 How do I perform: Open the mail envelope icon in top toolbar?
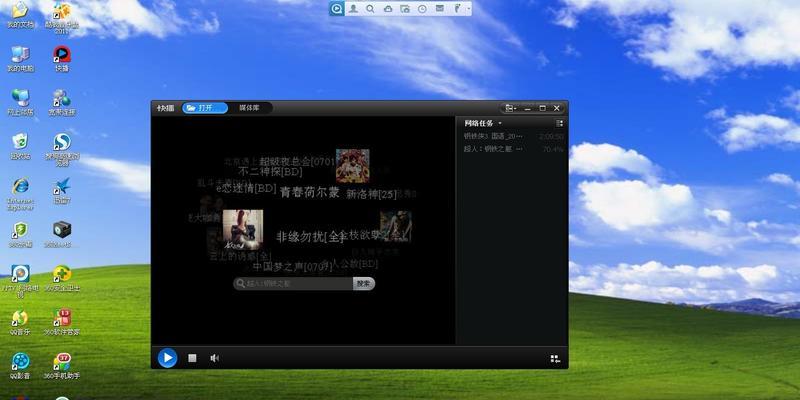(440, 8)
